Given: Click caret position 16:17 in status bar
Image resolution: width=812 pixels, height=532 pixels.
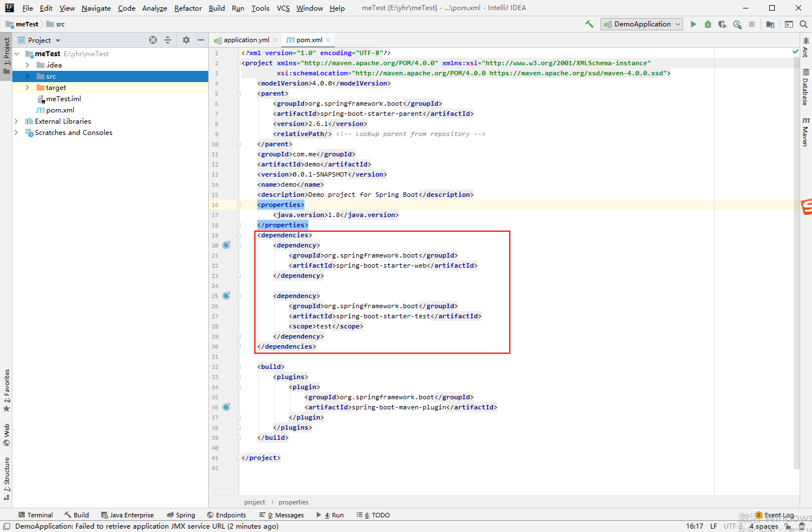Looking at the screenshot, I should (694, 526).
